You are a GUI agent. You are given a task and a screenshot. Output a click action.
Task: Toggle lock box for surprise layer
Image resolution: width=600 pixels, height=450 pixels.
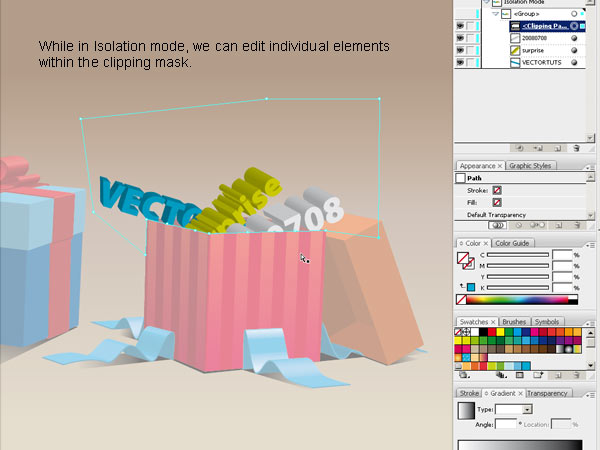[x=470, y=51]
